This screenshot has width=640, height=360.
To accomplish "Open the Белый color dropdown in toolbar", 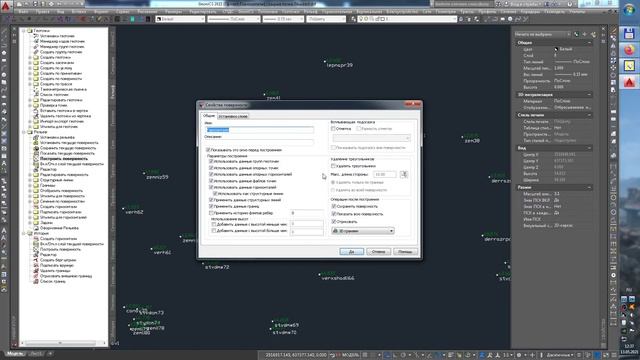I will tap(180, 19).
